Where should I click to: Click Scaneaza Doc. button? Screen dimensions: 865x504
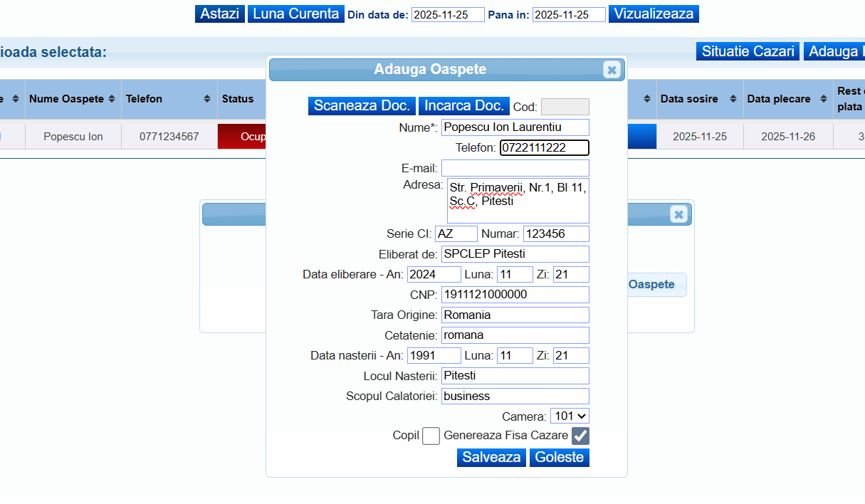point(362,105)
